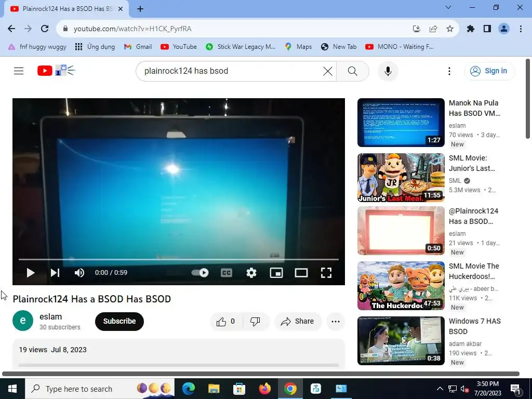This screenshot has height=399, width=532.
Task: Open a new browser tab
Action: pos(140,9)
